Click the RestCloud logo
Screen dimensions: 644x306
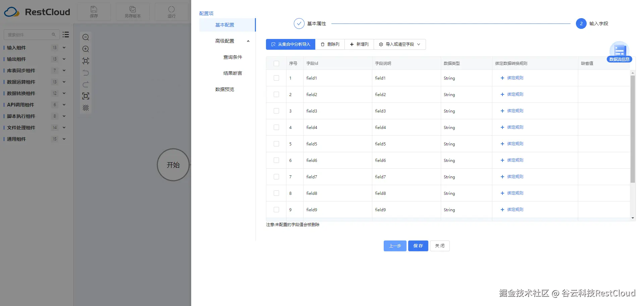tap(37, 12)
